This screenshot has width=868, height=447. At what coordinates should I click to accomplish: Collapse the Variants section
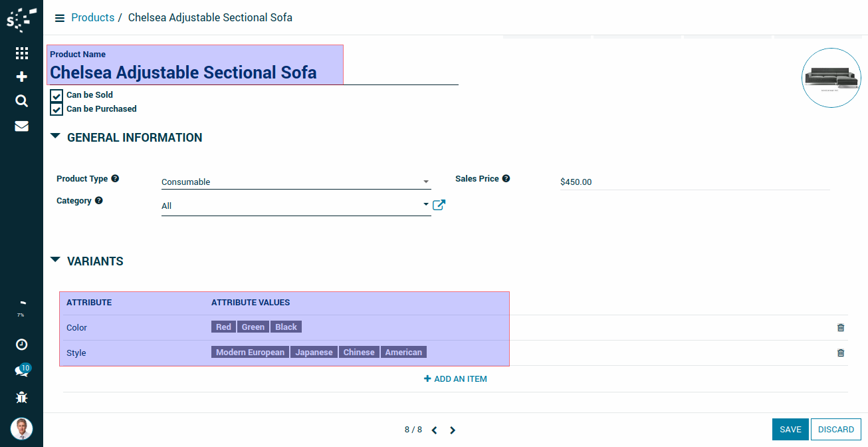[55, 261]
